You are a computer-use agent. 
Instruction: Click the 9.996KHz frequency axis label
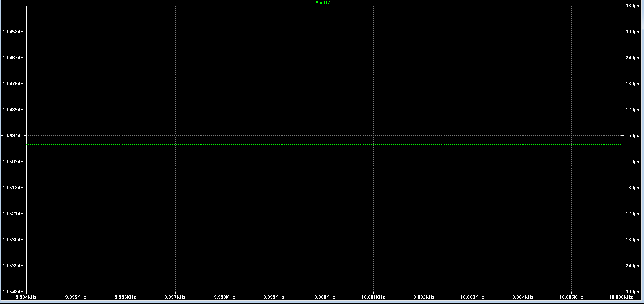126,297
